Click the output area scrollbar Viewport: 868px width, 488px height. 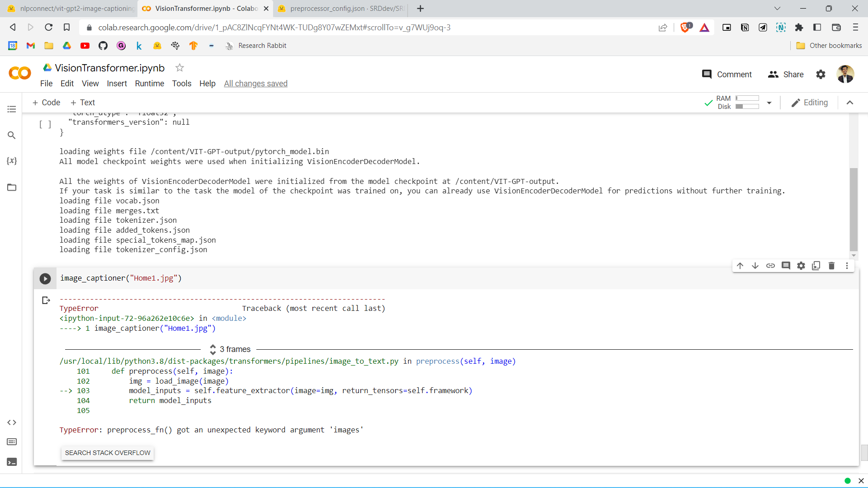point(854,209)
